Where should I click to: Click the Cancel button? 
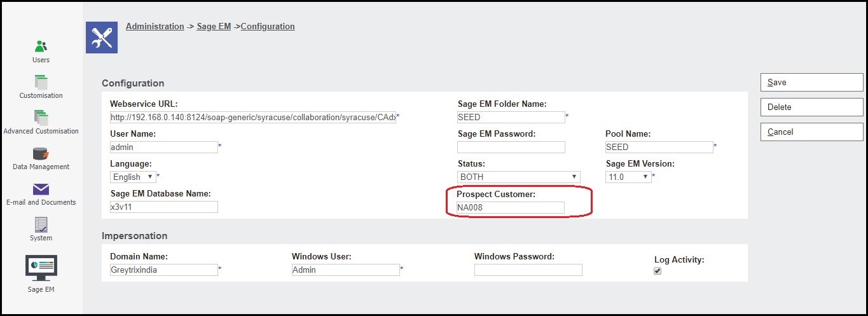point(811,132)
